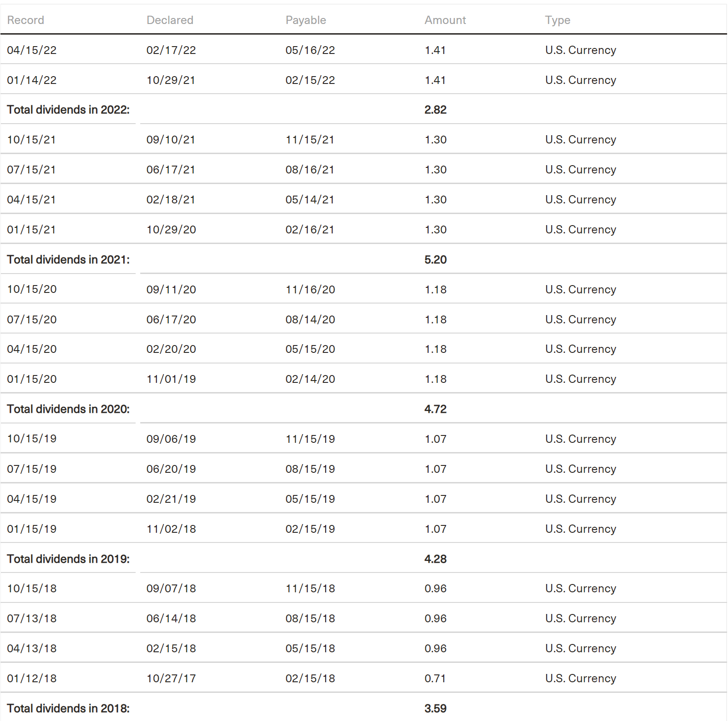
Task: Select declared date 09/07/18
Action: coord(171,589)
